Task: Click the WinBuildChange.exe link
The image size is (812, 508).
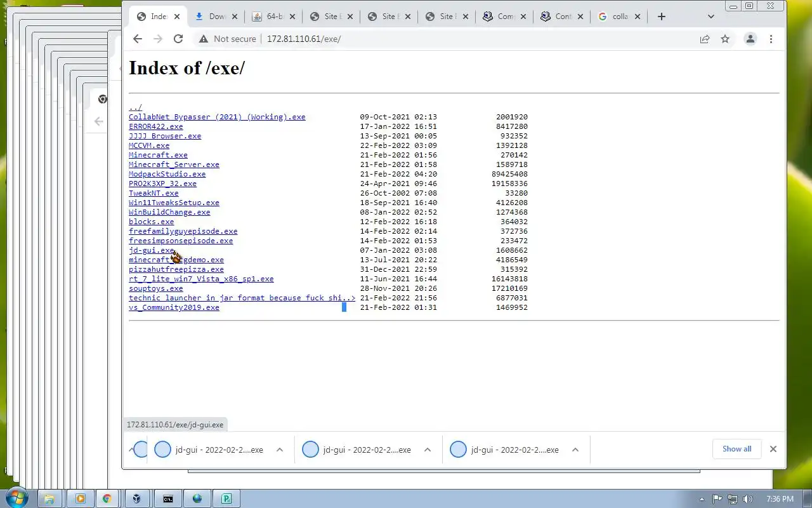Action: [x=169, y=212]
